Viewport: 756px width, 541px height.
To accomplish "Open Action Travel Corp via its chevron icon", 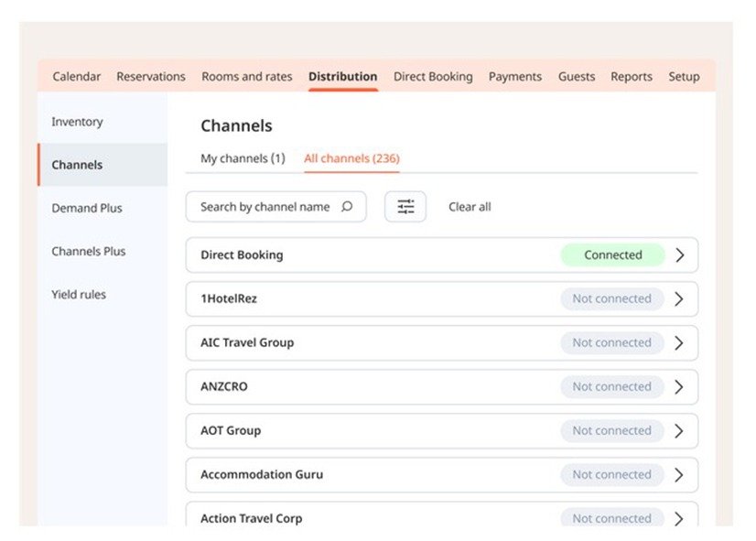I will coord(680,516).
